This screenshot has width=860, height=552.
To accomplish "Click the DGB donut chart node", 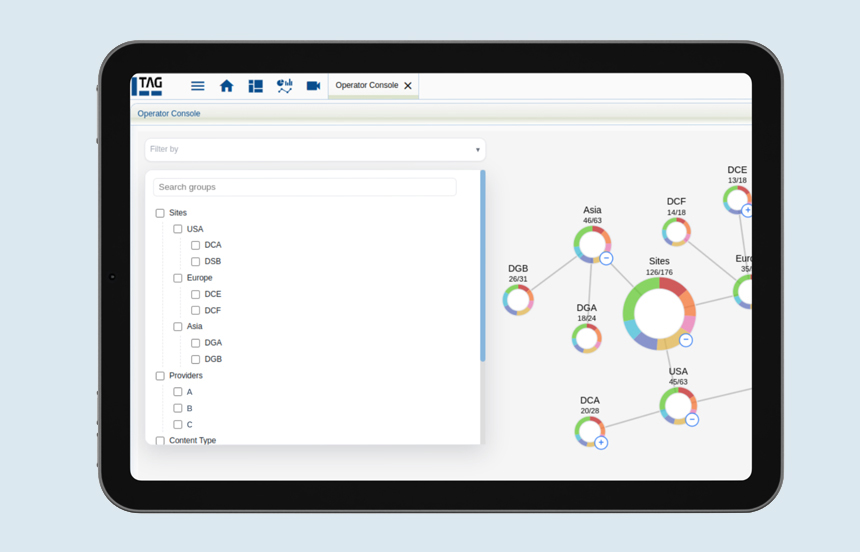I will coord(518,299).
